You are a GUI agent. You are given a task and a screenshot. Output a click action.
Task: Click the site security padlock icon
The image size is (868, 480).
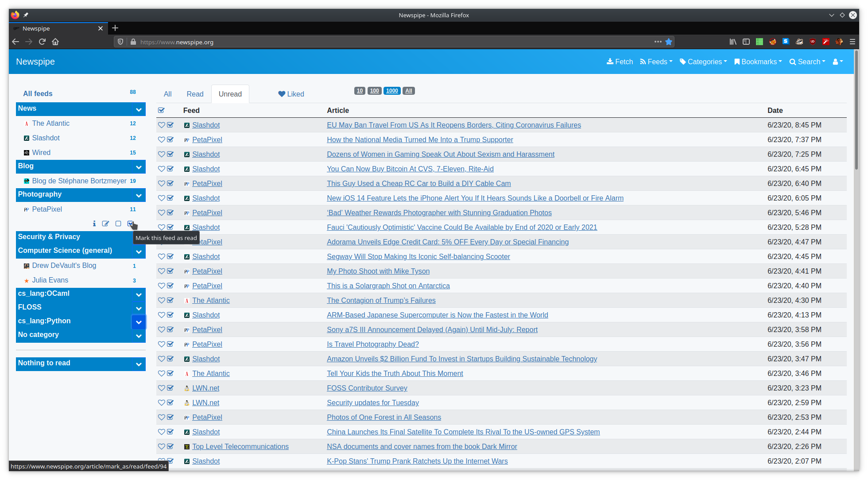(133, 42)
